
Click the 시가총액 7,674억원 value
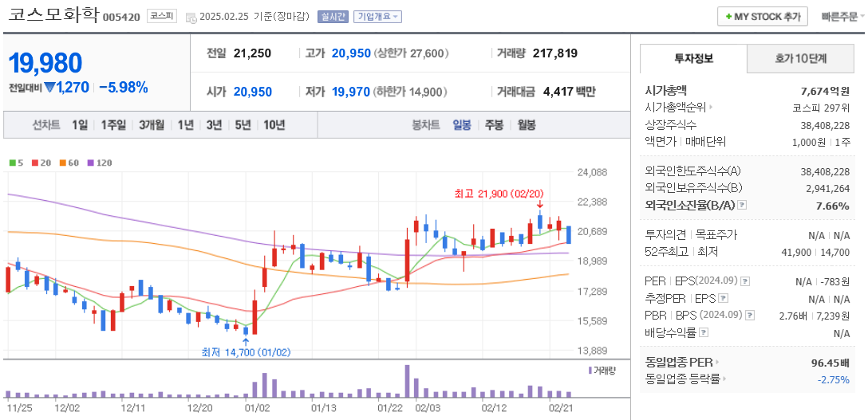coord(825,91)
